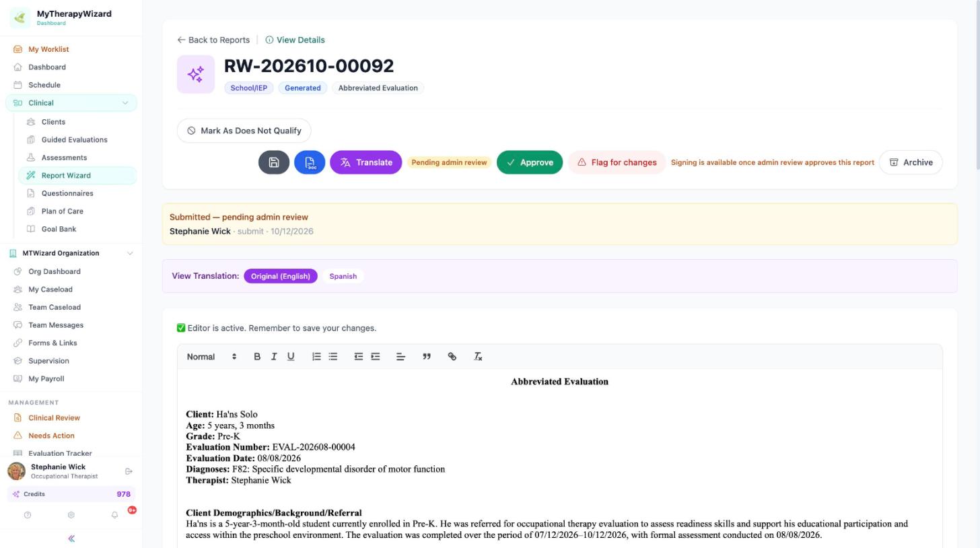
Task: Click the School/IEP tag
Action: (x=248, y=88)
